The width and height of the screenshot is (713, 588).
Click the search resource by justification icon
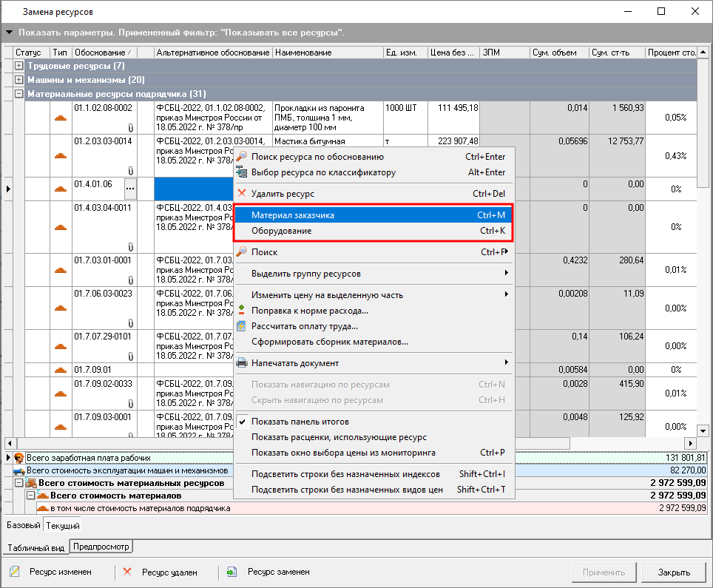point(241,157)
